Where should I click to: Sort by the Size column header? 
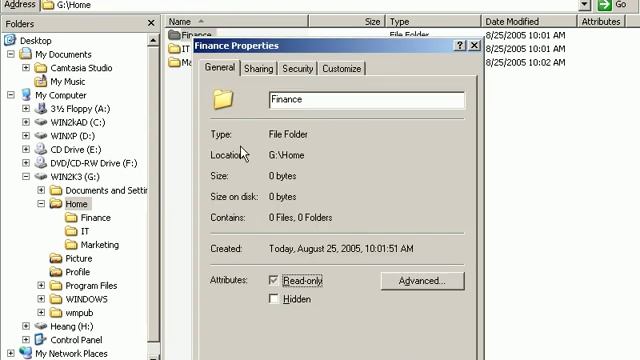click(x=347, y=22)
